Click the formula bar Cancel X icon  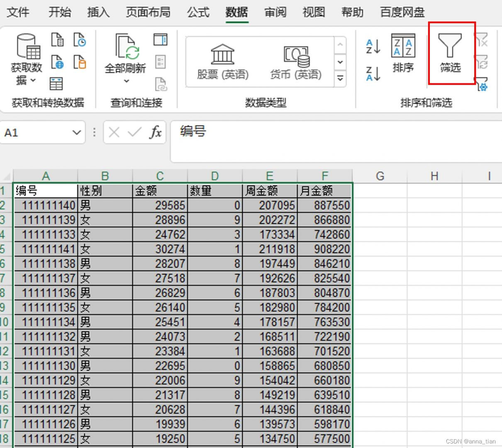(114, 132)
